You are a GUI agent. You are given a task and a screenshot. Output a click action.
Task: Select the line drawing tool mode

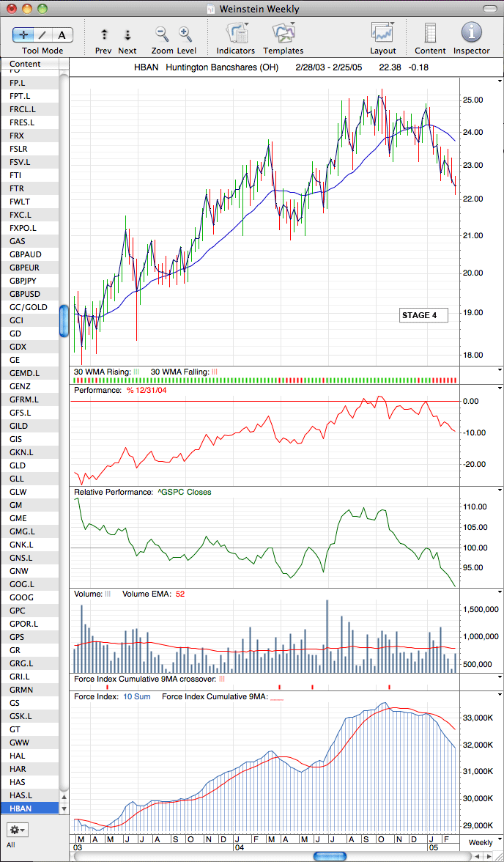click(x=43, y=34)
